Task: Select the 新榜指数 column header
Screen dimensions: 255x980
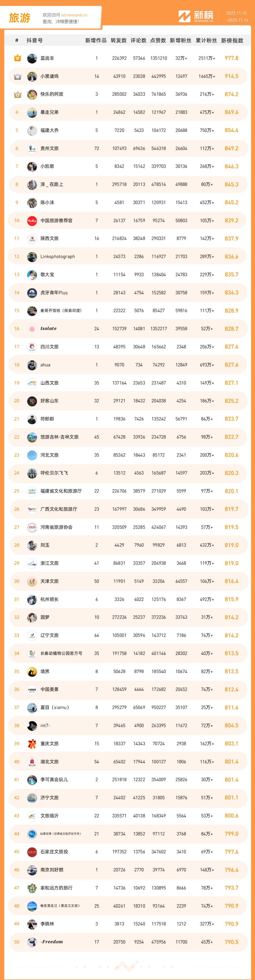Action: pyautogui.click(x=232, y=41)
